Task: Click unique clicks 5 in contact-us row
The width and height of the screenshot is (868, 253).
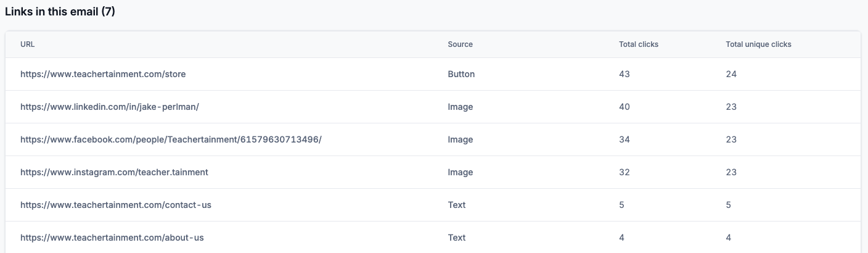Action: point(728,205)
